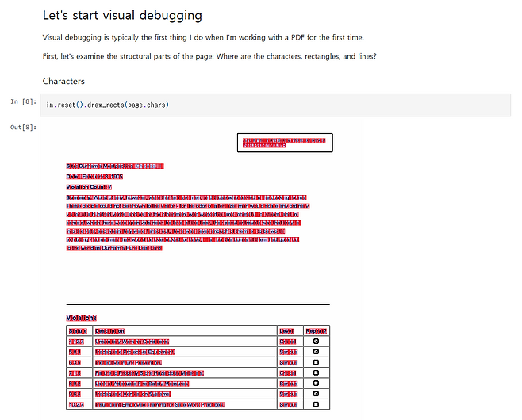This screenshot has height=420, width=522.
Task: Toggle Repeat checkbox for Inadequate Ventilation Systems
Action: [x=316, y=394]
